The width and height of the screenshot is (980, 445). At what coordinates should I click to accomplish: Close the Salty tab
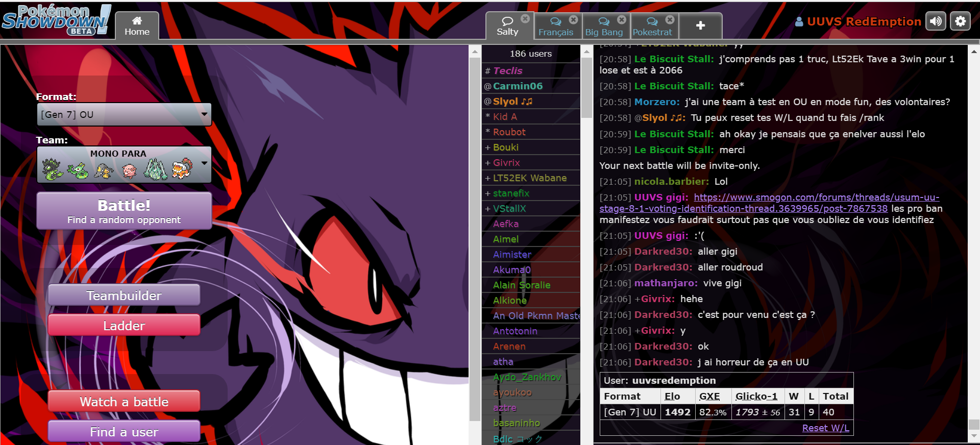click(525, 19)
